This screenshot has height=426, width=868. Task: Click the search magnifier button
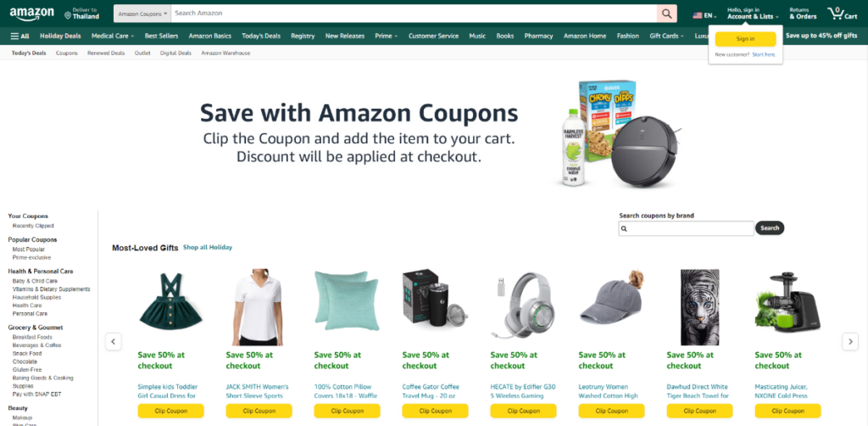pos(667,14)
